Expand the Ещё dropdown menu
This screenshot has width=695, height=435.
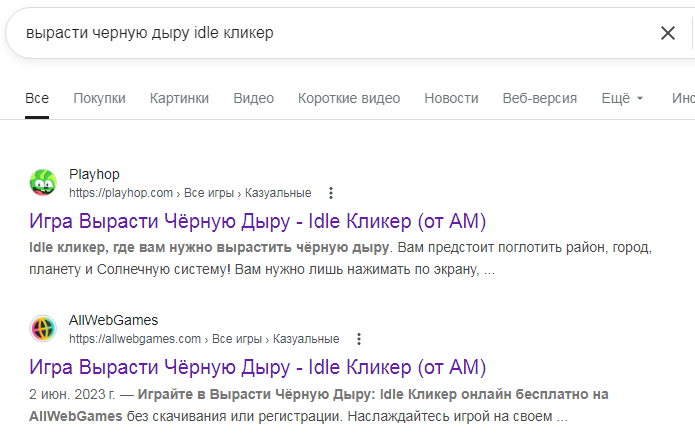click(x=622, y=98)
